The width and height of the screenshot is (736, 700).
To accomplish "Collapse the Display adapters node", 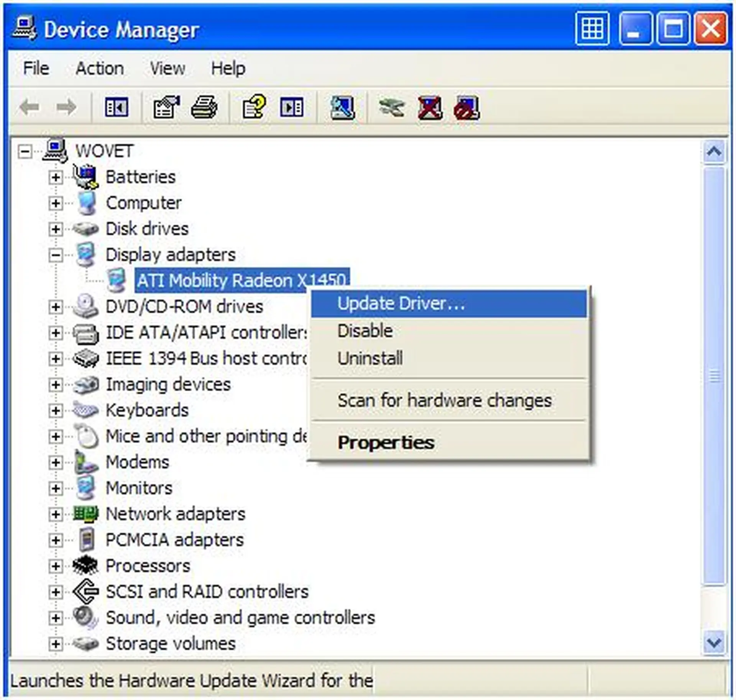I will (56, 255).
